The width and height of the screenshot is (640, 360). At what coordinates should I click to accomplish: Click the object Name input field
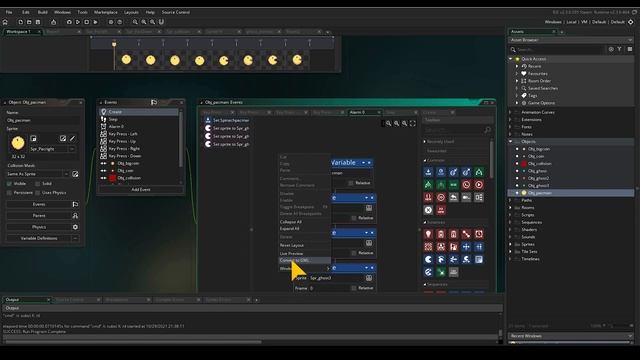coord(43,120)
